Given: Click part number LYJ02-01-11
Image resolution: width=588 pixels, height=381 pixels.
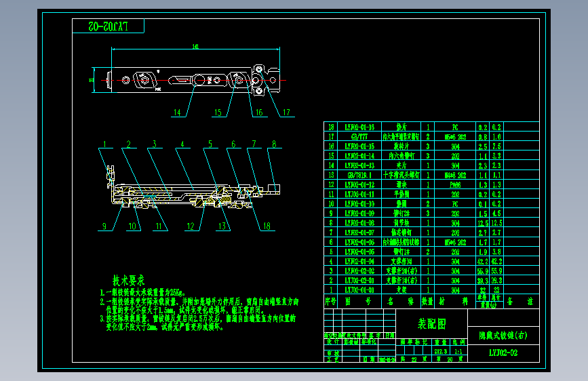Looking at the screenshot, I should pos(359,195).
